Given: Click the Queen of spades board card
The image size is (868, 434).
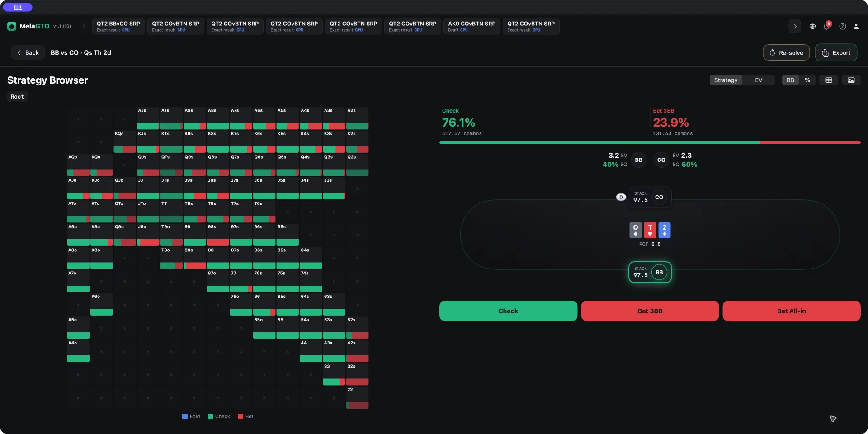Looking at the screenshot, I should [x=636, y=230].
